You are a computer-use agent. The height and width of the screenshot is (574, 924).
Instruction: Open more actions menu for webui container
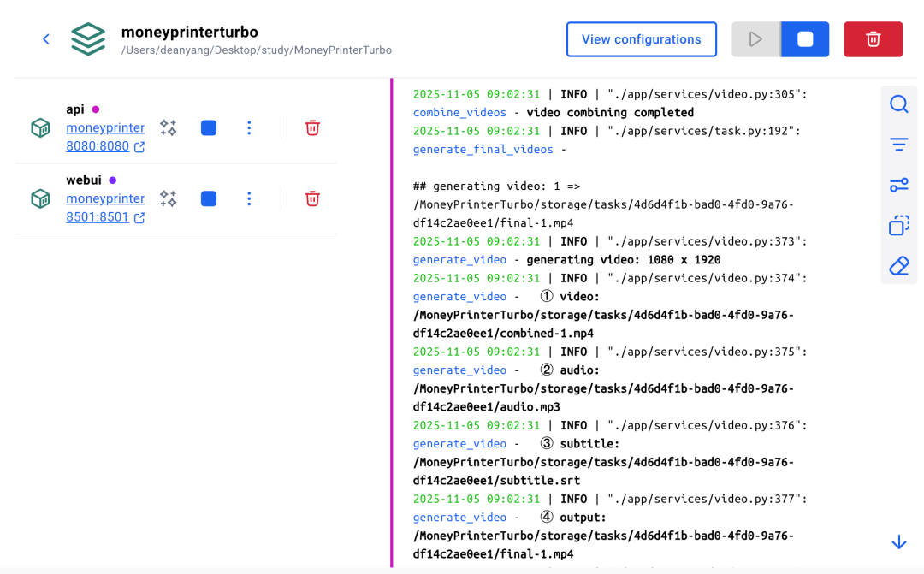click(x=249, y=198)
